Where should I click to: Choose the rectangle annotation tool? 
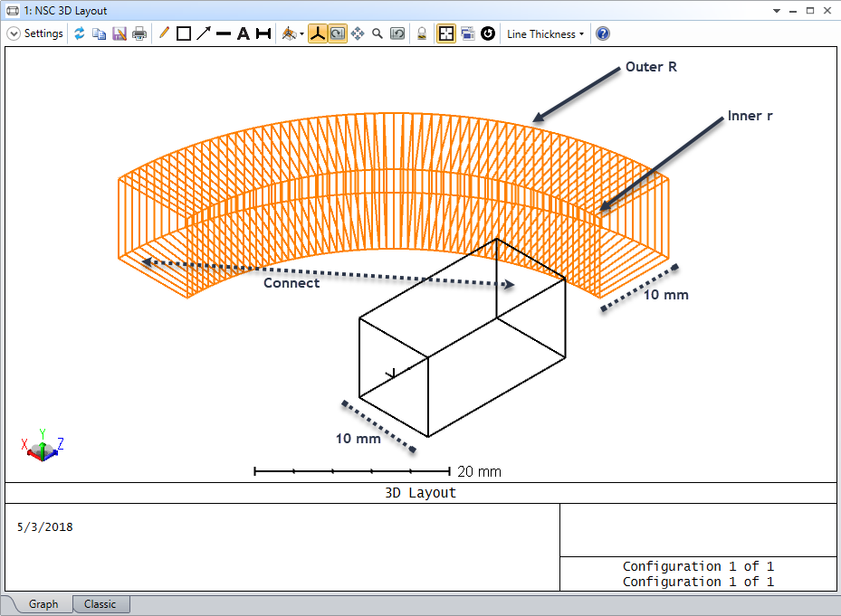pos(184,33)
